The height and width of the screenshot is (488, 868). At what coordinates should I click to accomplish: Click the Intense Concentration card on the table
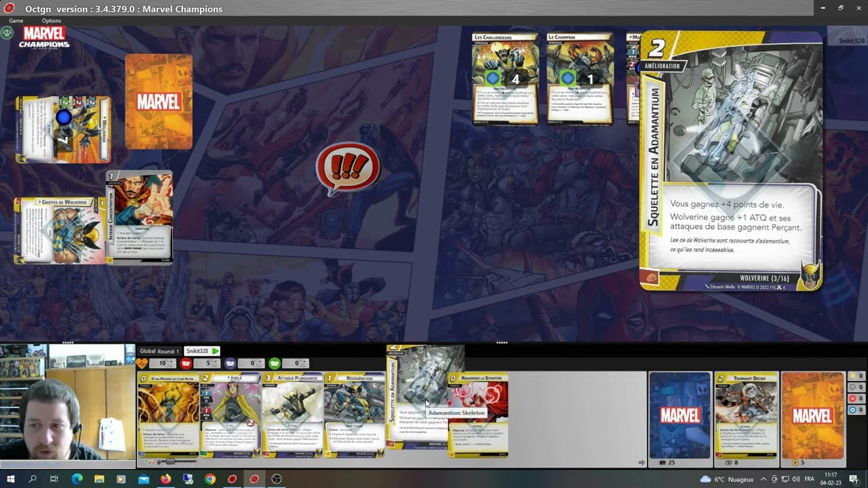coord(139,217)
